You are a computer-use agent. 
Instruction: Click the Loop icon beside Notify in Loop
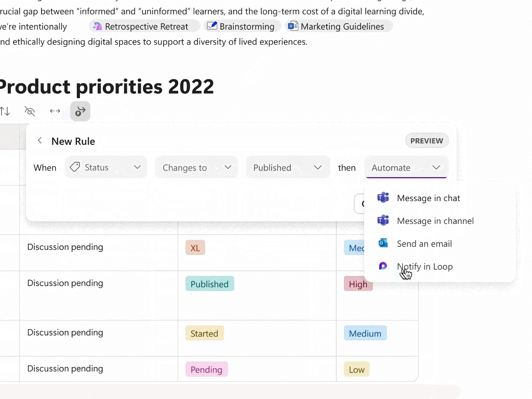point(383,267)
